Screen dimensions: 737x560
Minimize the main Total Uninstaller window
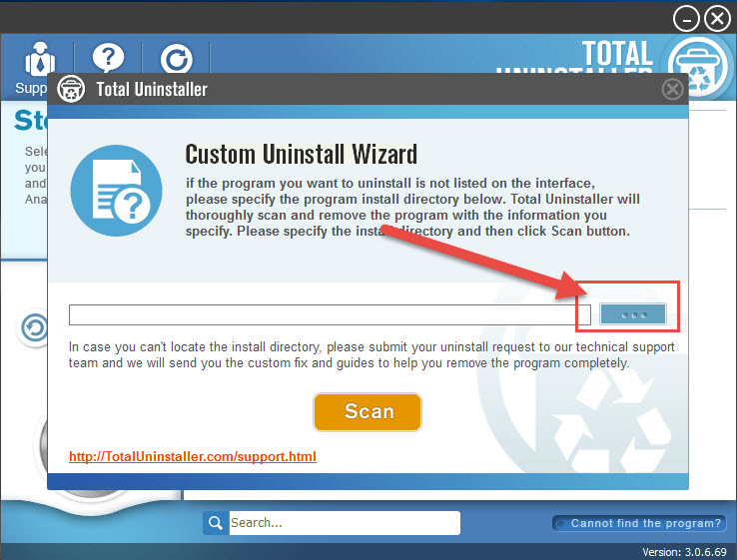[x=686, y=19]
